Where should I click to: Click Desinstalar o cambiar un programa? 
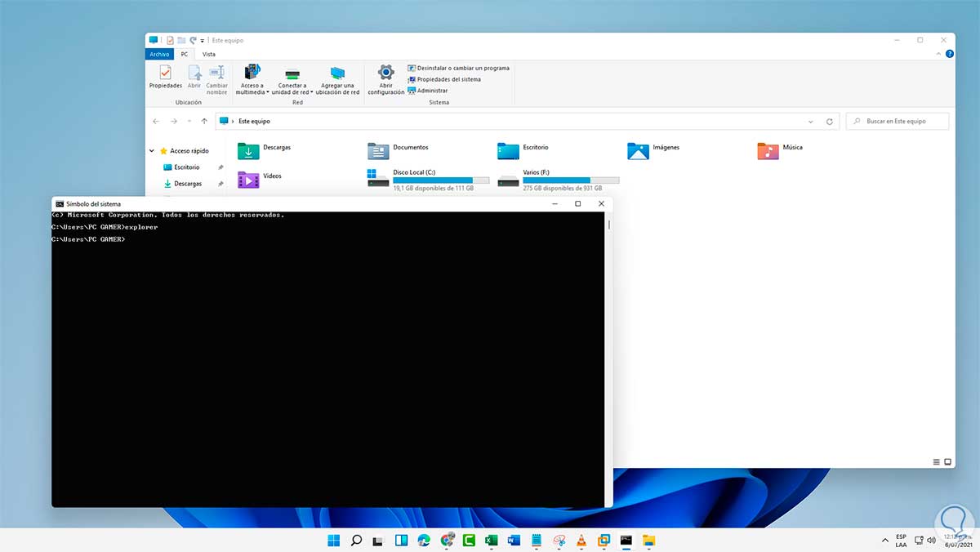(458, 68)
